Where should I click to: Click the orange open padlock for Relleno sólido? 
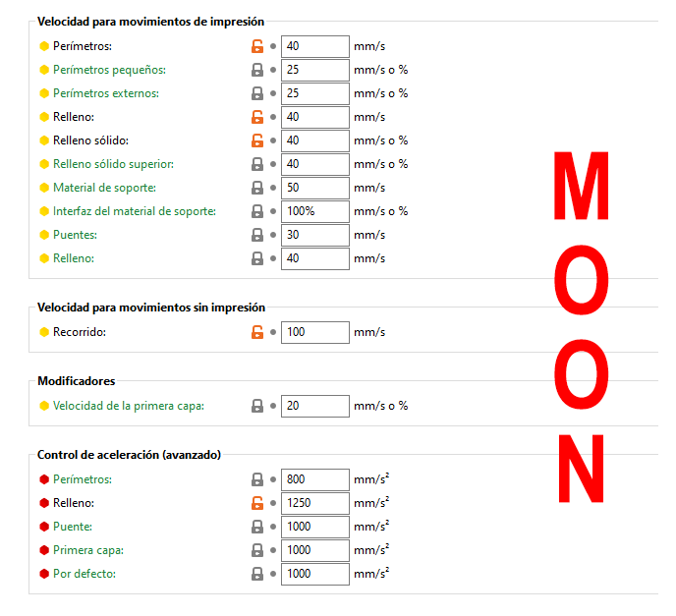(257, 140)
